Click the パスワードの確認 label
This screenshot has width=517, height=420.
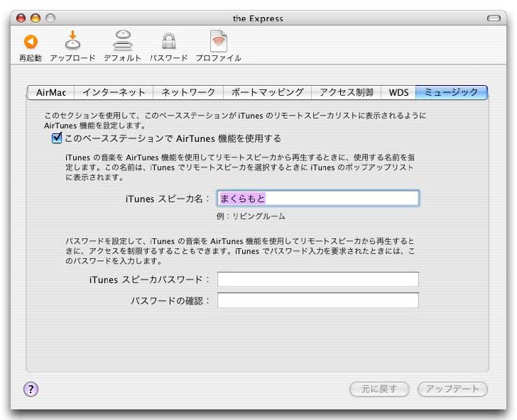point(170,301)
